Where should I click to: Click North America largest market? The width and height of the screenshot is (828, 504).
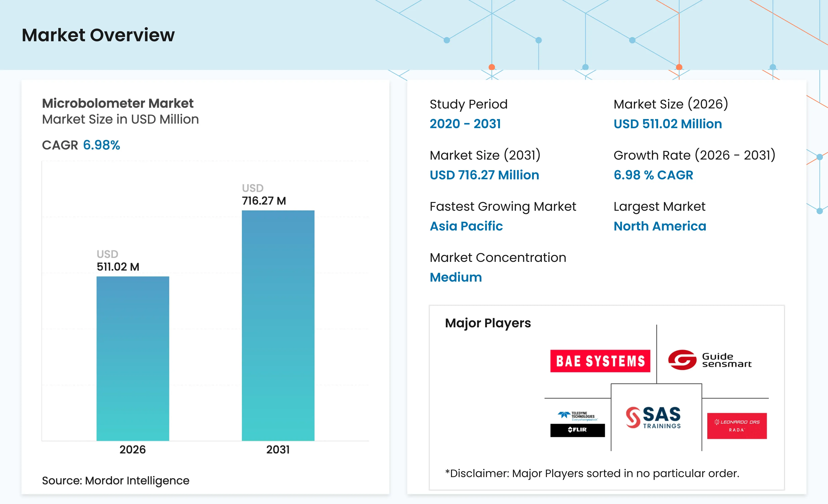pos(660,226)
